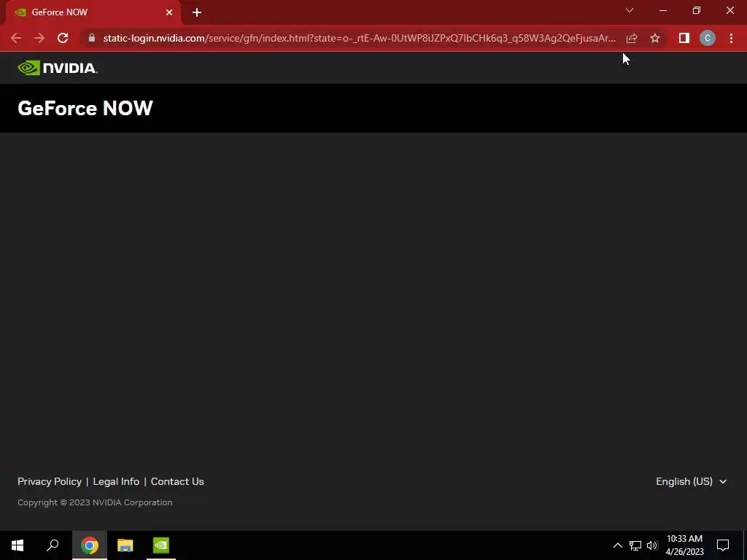Screen dimensions: 747x560
Task: Click the GeForce NOW page heading
Action: (x=85, y=108)
